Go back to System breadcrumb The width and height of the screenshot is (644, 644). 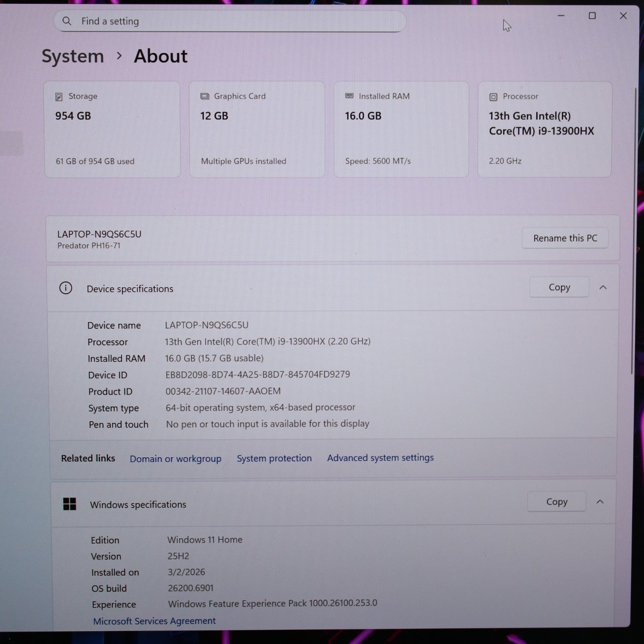[73, 56]
